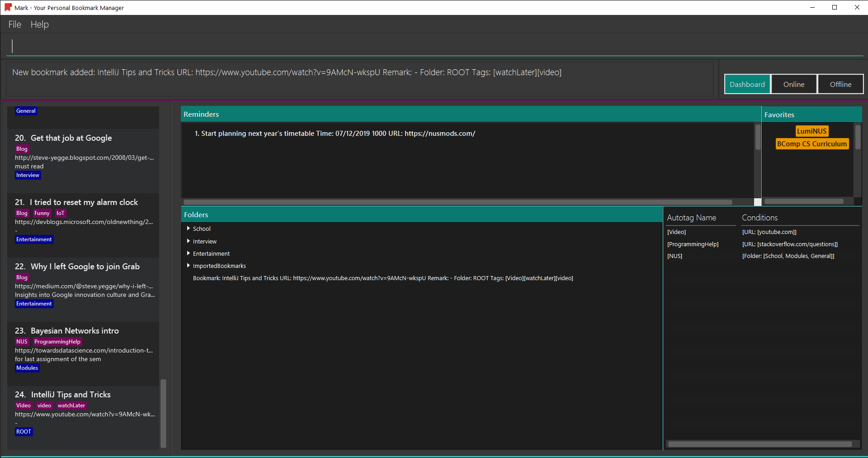Screen dimensions: 868x458
Task: Click the Reminders panel header
Action: (x=471, y=114)
